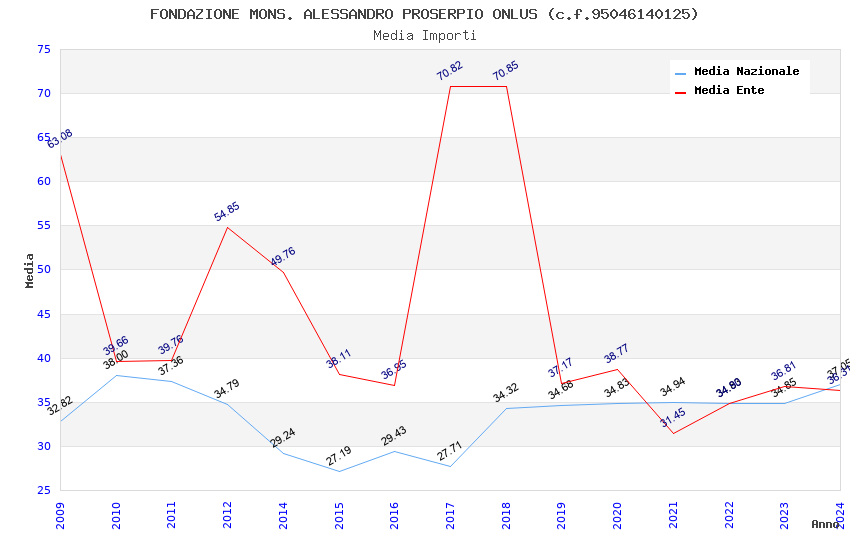This screenshot has width=850, height=550.
Task: Click the Media Nazionale legend label
Action: click(x=746, y=71)
